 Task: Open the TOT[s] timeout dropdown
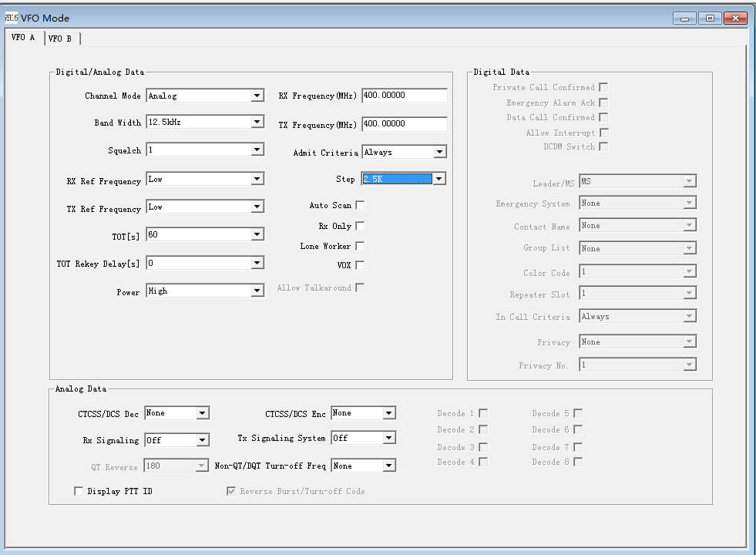(257, 234)
